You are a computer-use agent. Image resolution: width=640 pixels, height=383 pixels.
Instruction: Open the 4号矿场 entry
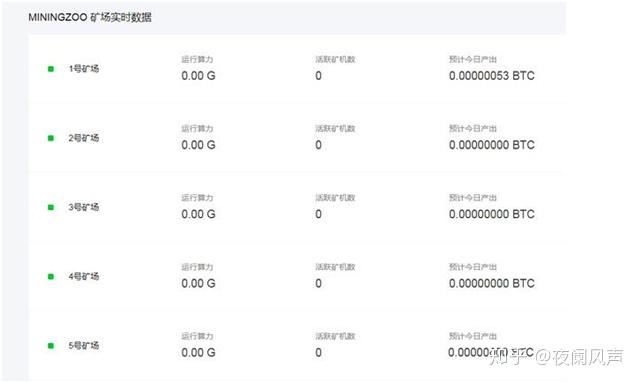[84, 276]
